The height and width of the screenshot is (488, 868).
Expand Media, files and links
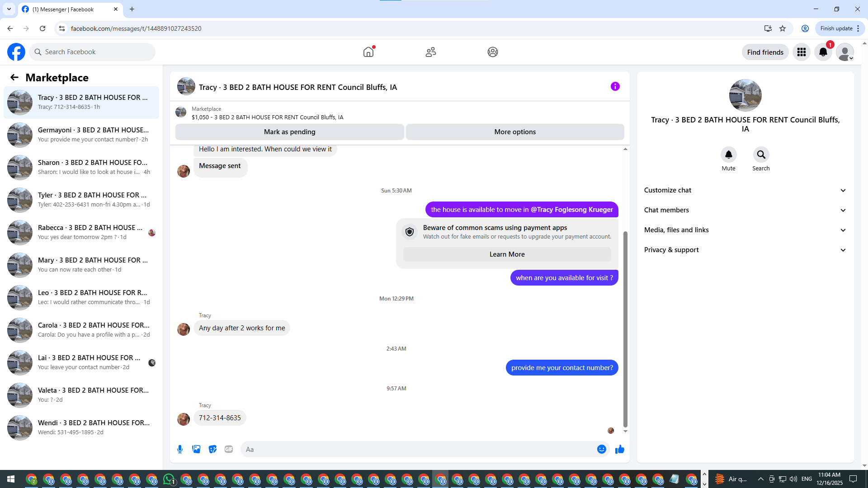pos(745,230)
